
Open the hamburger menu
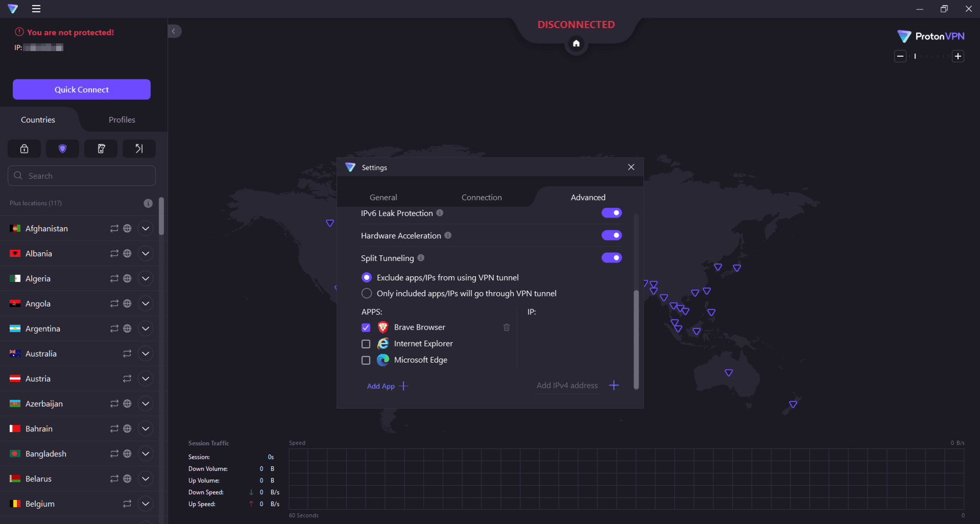pyautogui.click(x=36, y=9)
